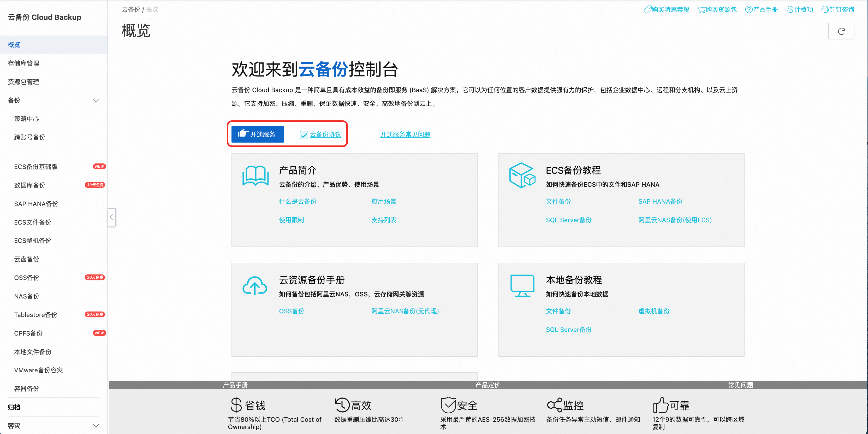868x434 pixels.
Task: Click the 云备份 Cloud Backup sidebar title
Action: (x=44, y=17)
